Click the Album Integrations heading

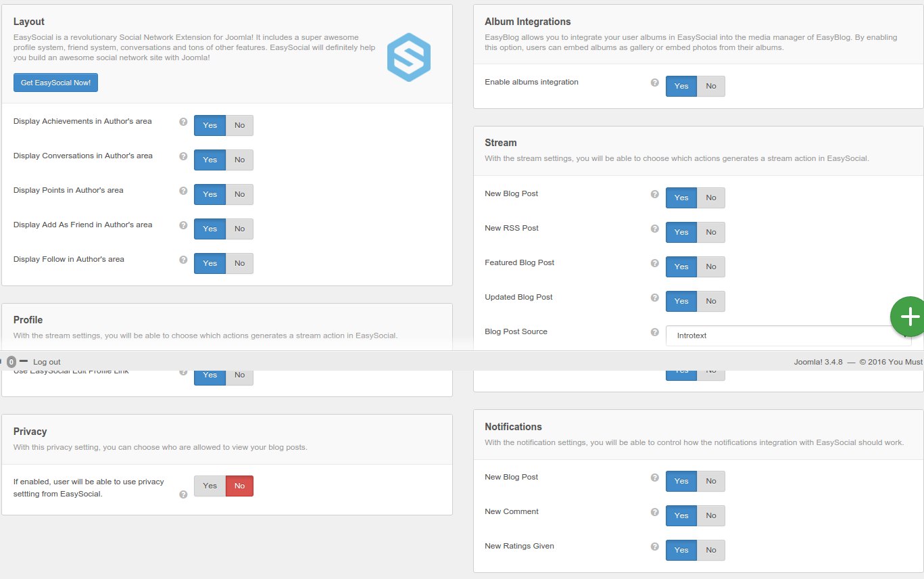pyautogui.click(x=528, y=22)
